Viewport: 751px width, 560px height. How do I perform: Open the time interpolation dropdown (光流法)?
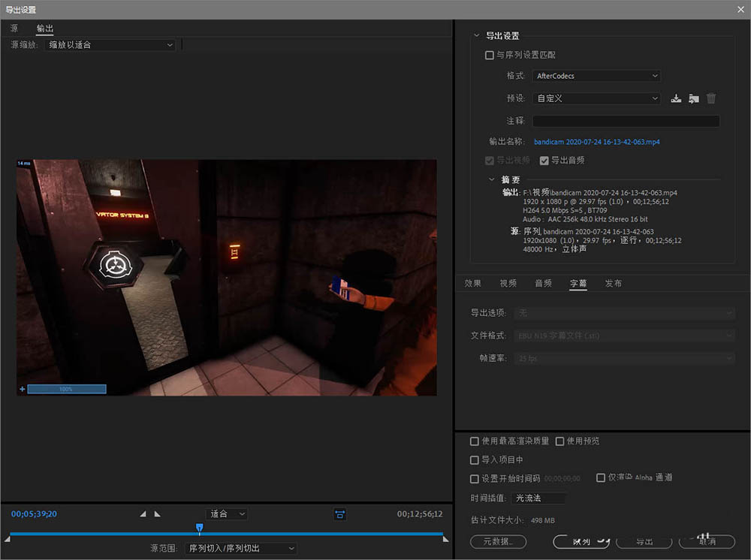[538, 498]
